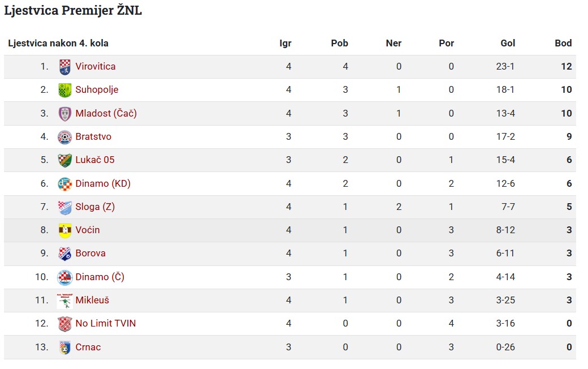The height and width of the screenshot is (369, 588).
Task: Click the Suhopolje green crest icon
Action: [65, 90]
